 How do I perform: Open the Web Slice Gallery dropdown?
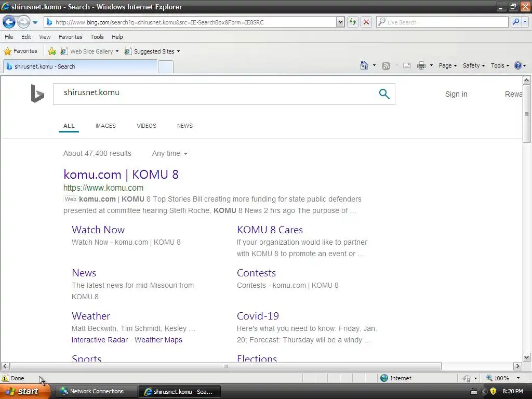point(89,51)
